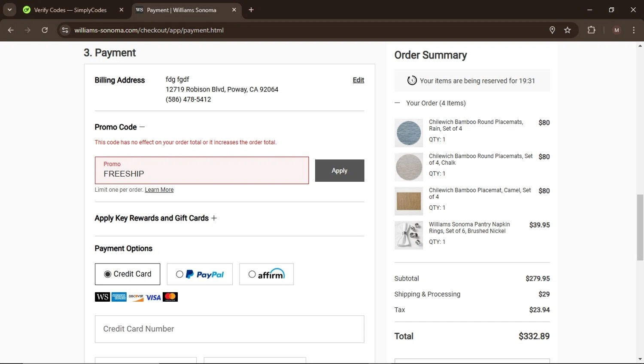The width and height of the screenshot is (644, 364).
Task: Select PayPal payment option
Action: [x=200, y=274]
